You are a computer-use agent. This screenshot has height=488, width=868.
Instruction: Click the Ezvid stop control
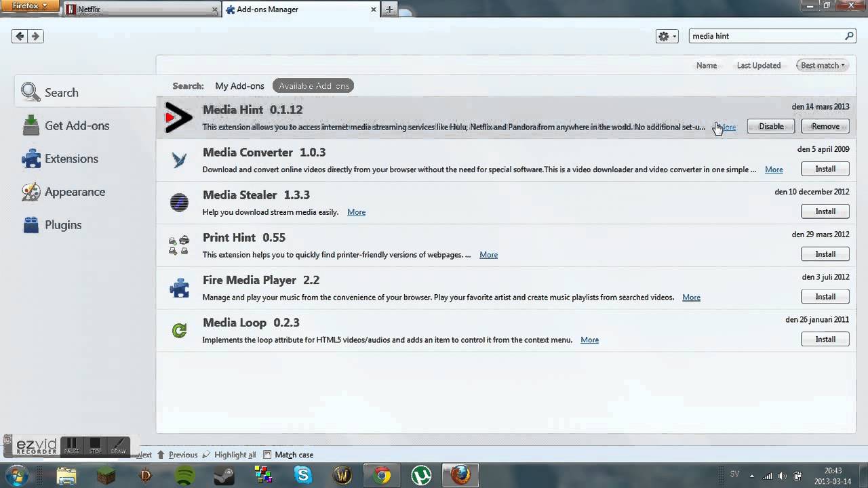pyautogui.click(x=95, y=446)
